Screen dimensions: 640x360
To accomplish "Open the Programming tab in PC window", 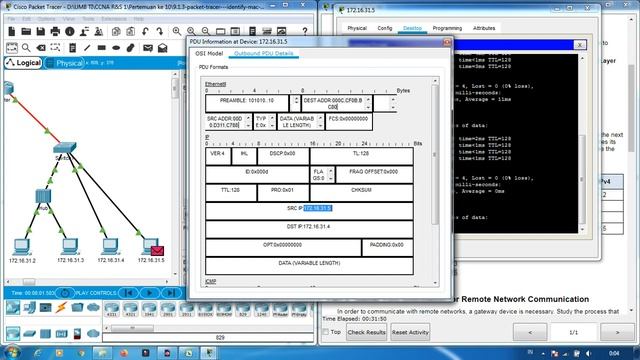I will point(447,28).
